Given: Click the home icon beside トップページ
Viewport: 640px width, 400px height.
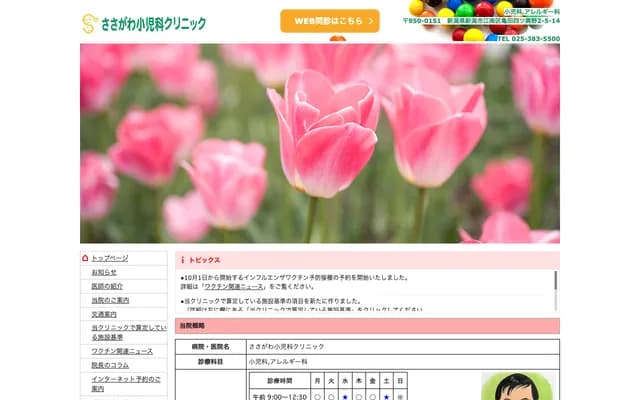Looking at the screenshot, I should (86, 258).
